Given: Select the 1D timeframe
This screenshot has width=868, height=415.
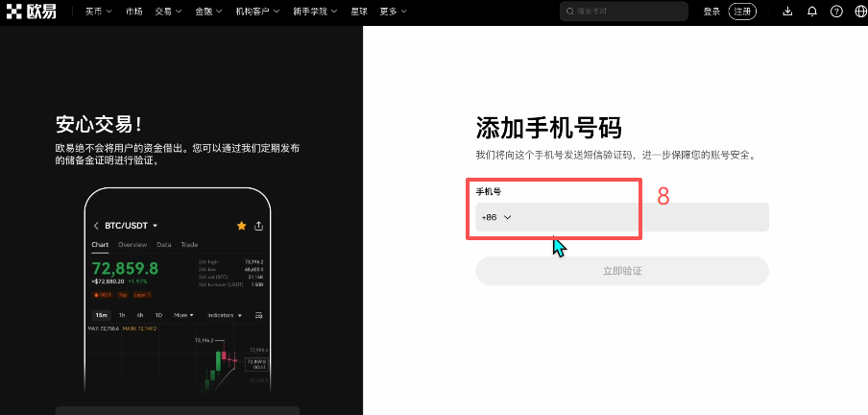Looking at the screenshot, I should point(158,315).
